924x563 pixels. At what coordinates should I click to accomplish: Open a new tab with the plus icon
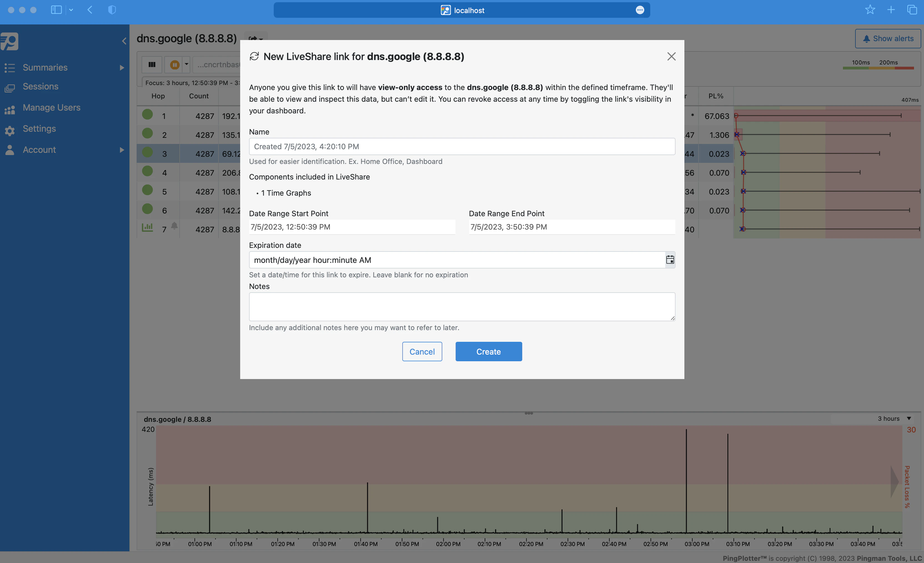[x=891, y=10]
